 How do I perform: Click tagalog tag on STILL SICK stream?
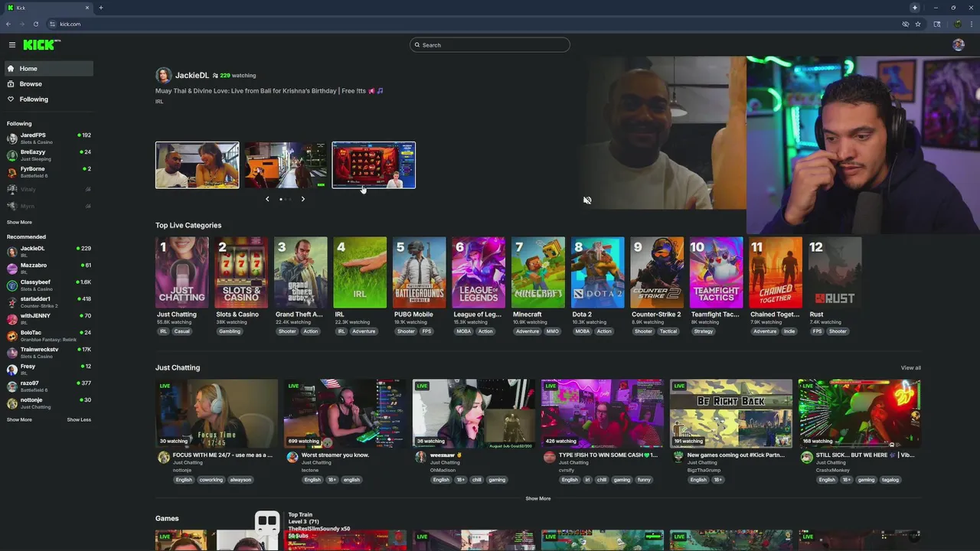click(890, 480)
